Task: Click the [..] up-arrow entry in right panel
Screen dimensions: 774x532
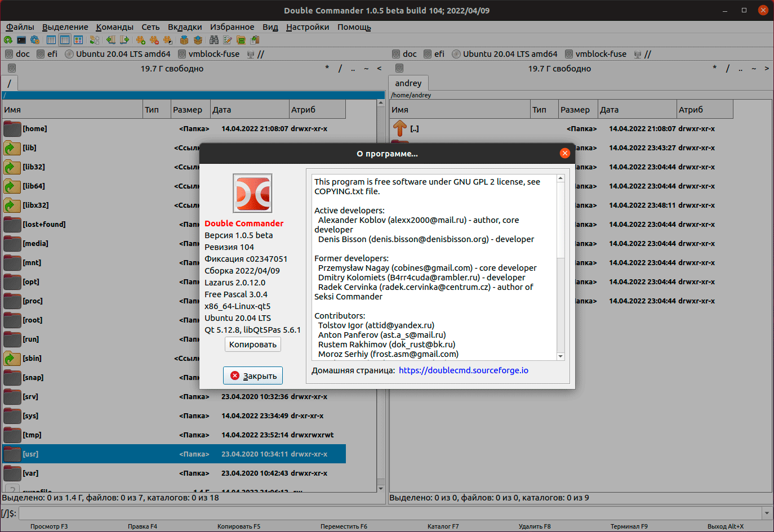Action: (562, 129)
